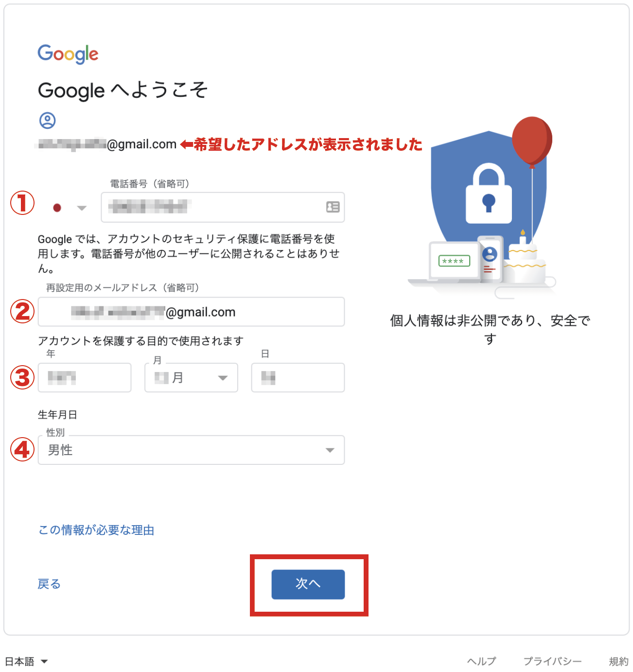Viewport: 633px width, 672px height.
Task: Click the green password box on laptop
Action: [x=454, y=261]
